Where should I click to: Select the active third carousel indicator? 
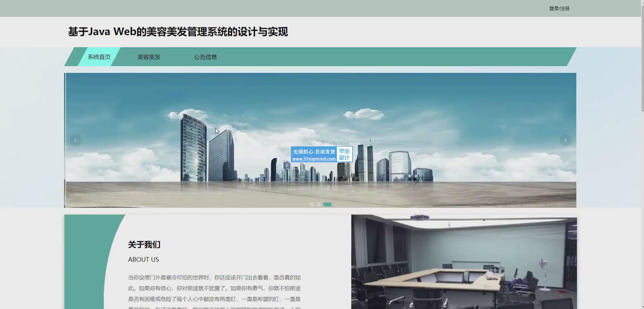tap(327, 204)
